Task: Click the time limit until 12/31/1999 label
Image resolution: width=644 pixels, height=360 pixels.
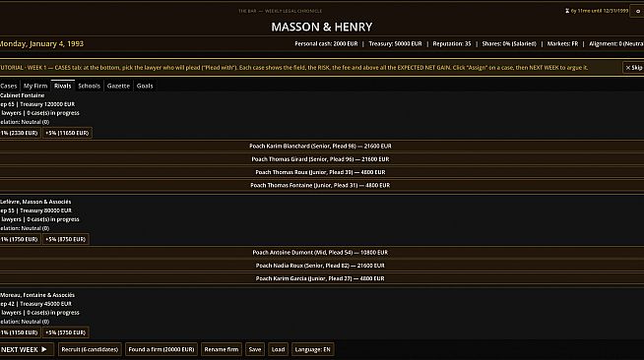Action: tap(597, 11)
